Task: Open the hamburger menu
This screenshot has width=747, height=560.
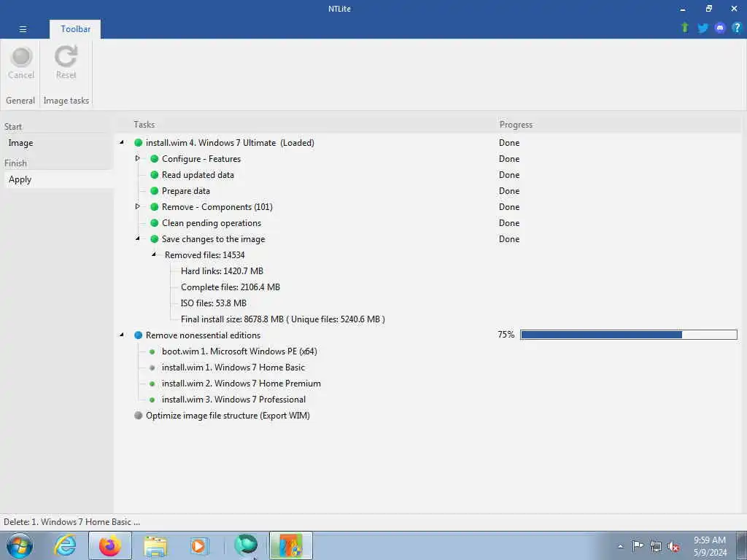Action: point(23,29)
